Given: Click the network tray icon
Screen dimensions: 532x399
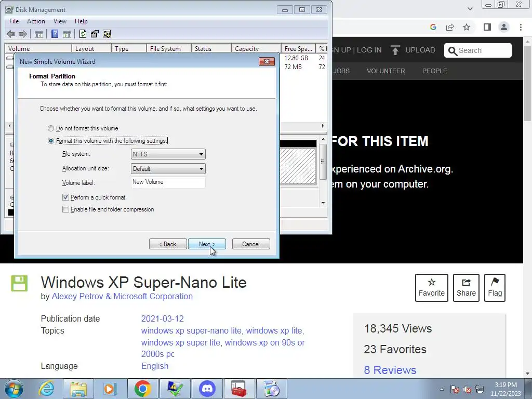Looking at the screenshot, I should pyautogui.click(x=480, y=389).
